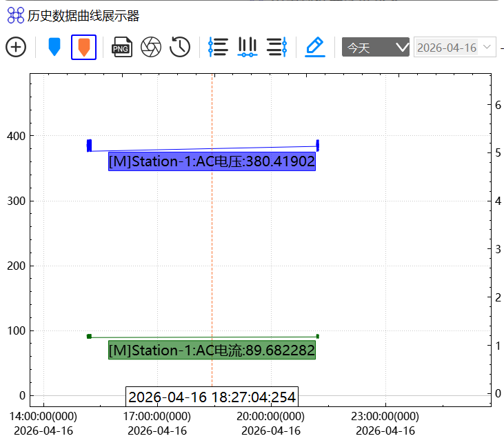Image resolution: width=504 pixels, height=445 pixels.
Task: Select the pencil edit tool
Action: click(315, 47)
